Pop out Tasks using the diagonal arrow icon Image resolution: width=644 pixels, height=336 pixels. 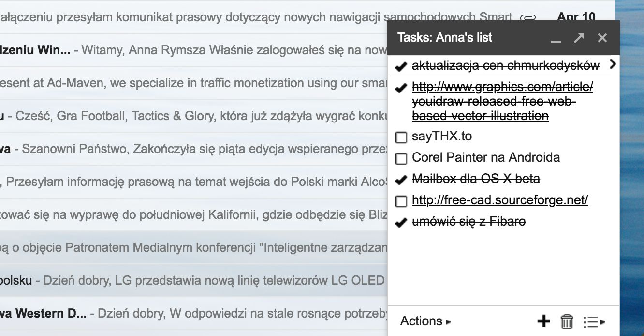[x=579, y=37]
